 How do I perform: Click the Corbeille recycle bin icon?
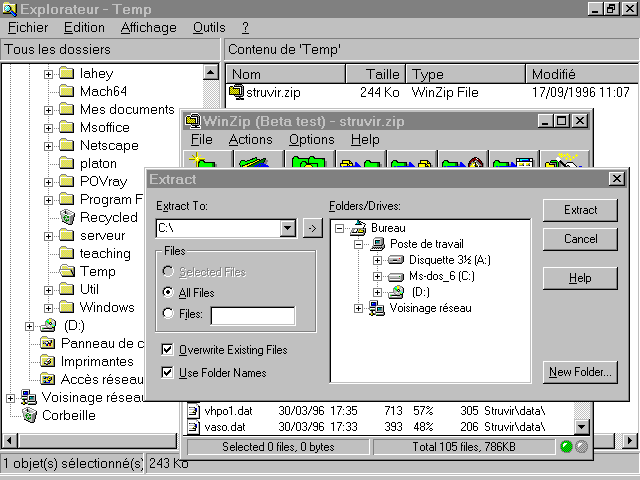coord(29,416)
